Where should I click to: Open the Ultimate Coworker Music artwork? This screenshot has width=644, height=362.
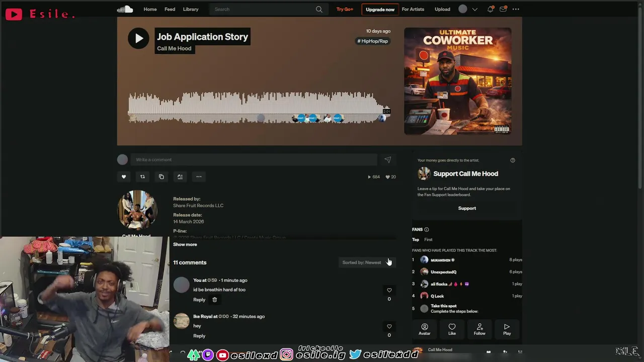(x=458, y=81)
